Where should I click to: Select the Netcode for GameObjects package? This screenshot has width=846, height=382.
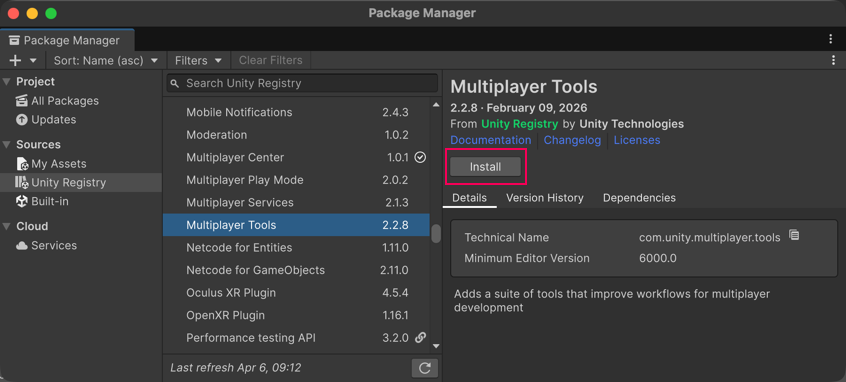coord(296,270)
